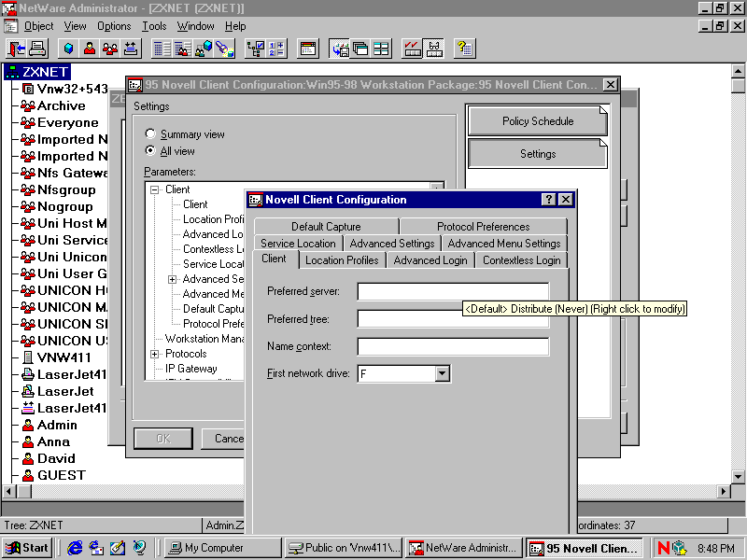
Task: Open the Options menu
Action: 114,26
